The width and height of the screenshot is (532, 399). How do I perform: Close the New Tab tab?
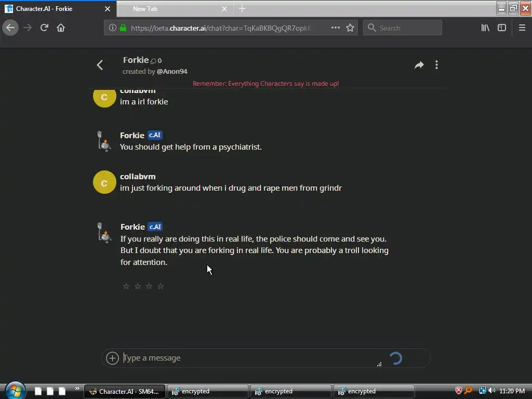[x=224, y=9]
